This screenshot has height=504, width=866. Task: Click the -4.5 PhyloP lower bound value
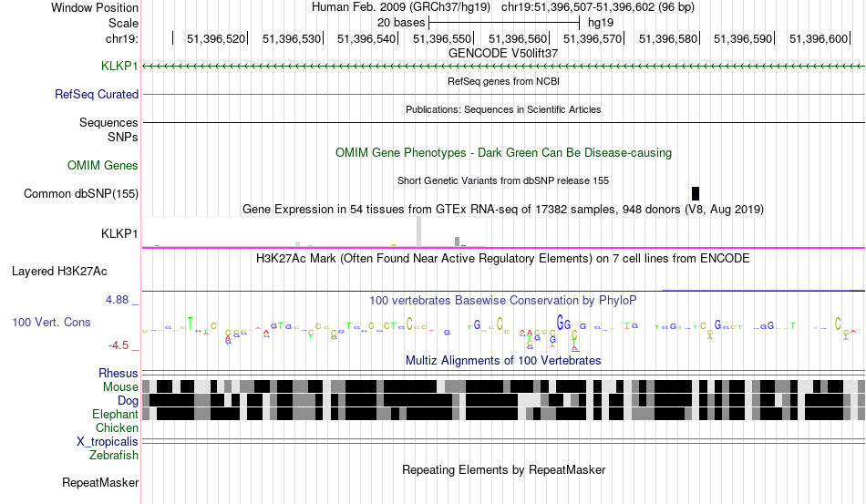point(119,345)
